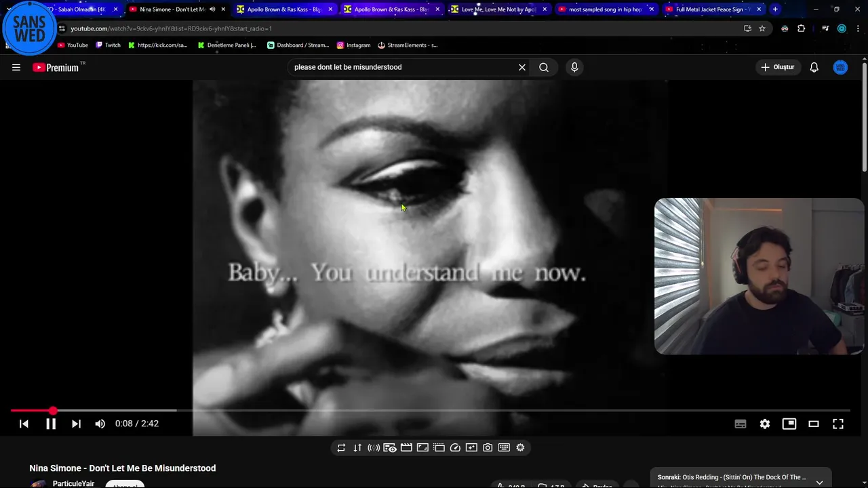Screen dimensions: 868x488
Task: Open ParticuleYair channel name
Action: click(x=73, y=484)
